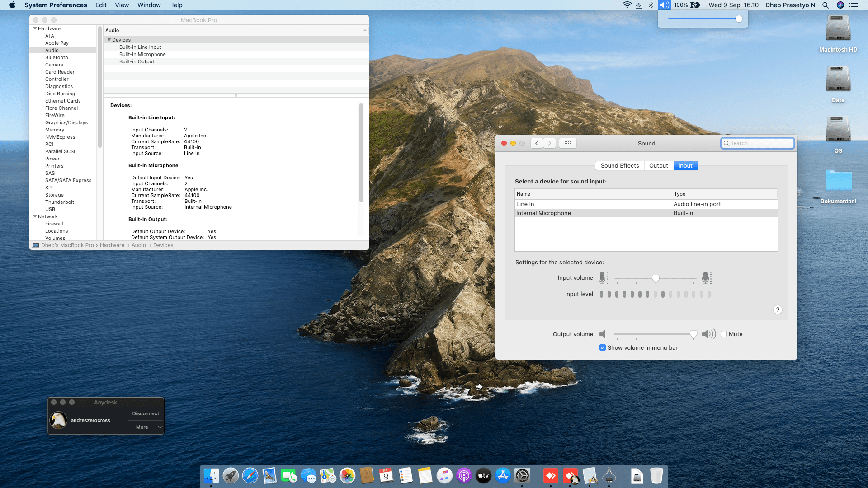Open Notification Center list icon
Image resolution: width=868 pixels, height=488 pixels.
pos(854,5)
